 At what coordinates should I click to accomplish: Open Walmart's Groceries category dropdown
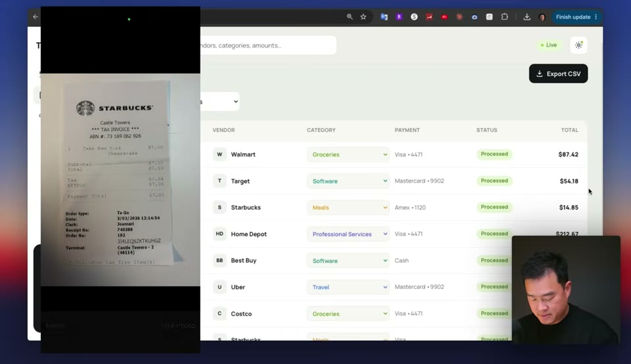pyautogui.click(x=348, y=154)
